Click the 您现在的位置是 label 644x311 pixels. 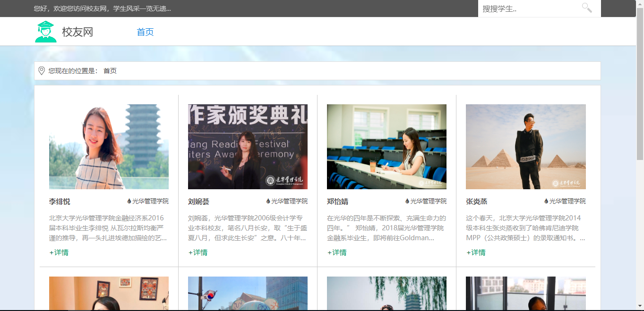(x=73, y=71)
